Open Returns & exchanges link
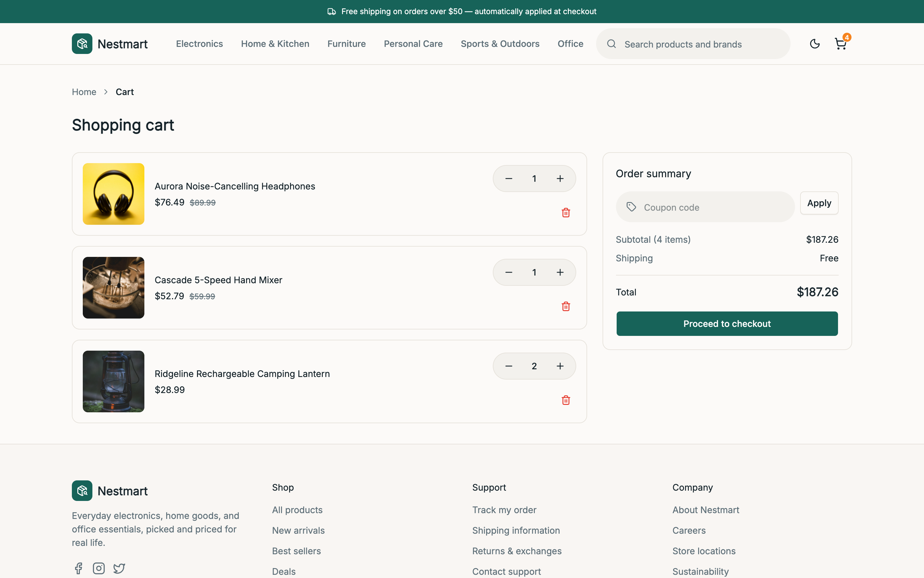 coord(517,551)
